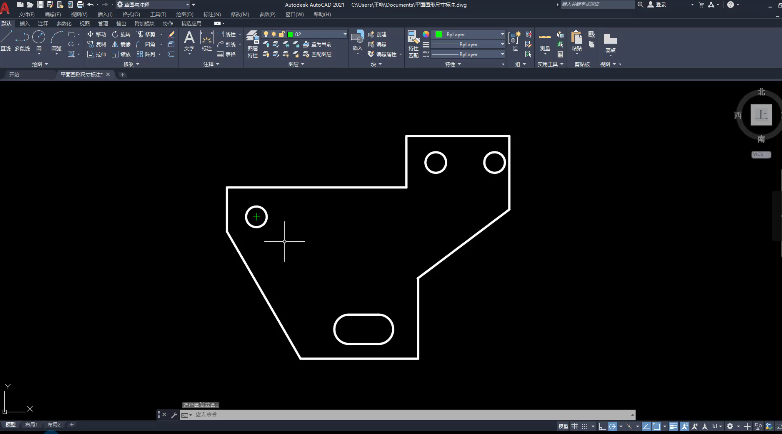Close the current drawing file tab
782x434 pixels.
(x=108, y=74)
